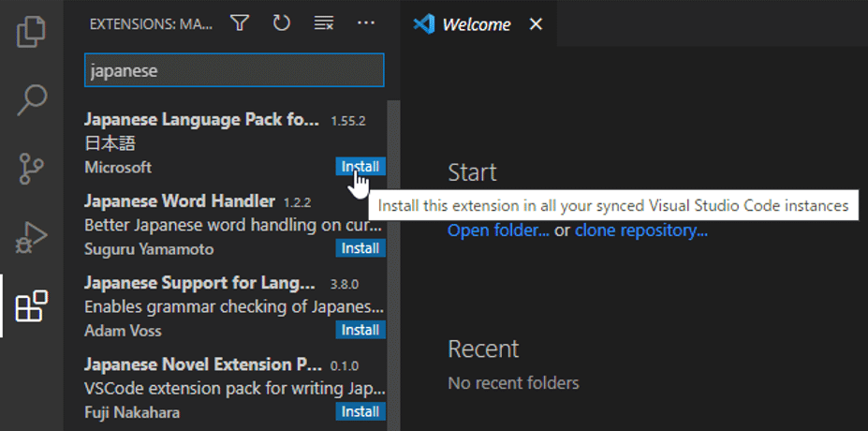Click the version 1.55.2 label
Viewport: 868px width, 431px height.
[348, 121]
